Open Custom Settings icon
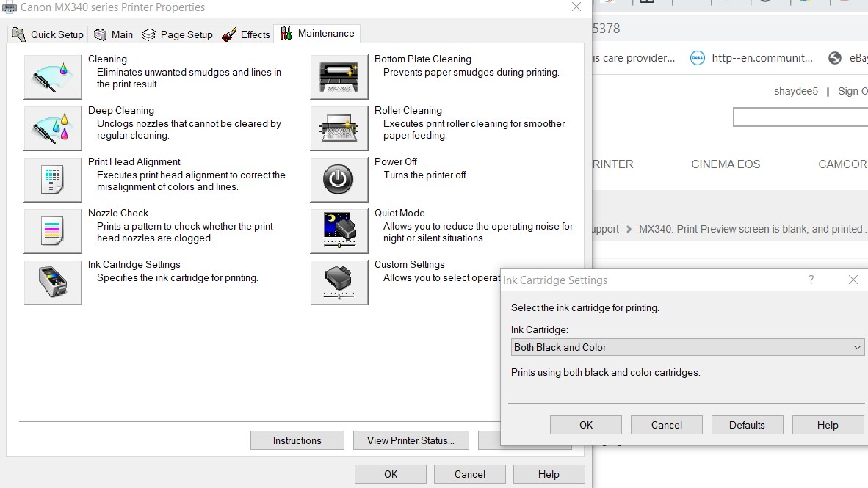Viewport: 868px width, 488px height. [339, 282]
